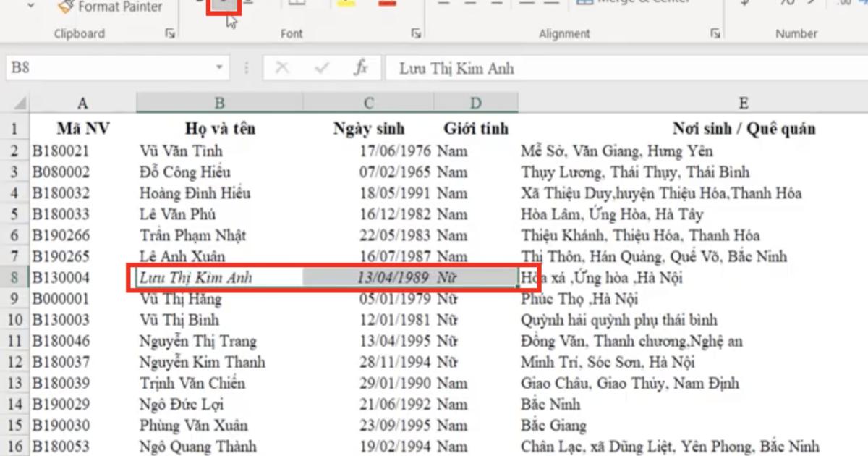This screenshot has height=456, width=868.
Task: Click the name cell 'Phùng Văn Xuân'
Action: coord(219,425)
